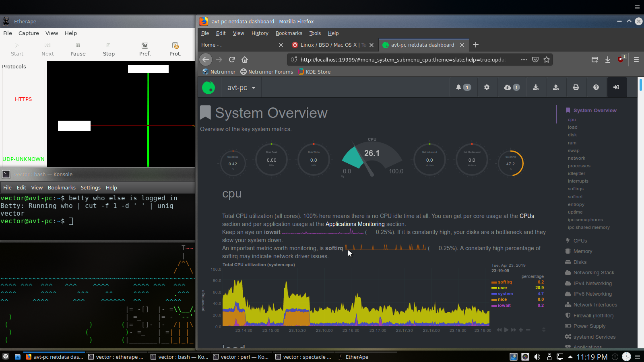This screenshot has height=362, width=644.
Task: Open avt-pc host dropdown
Action: coord(241,88)
